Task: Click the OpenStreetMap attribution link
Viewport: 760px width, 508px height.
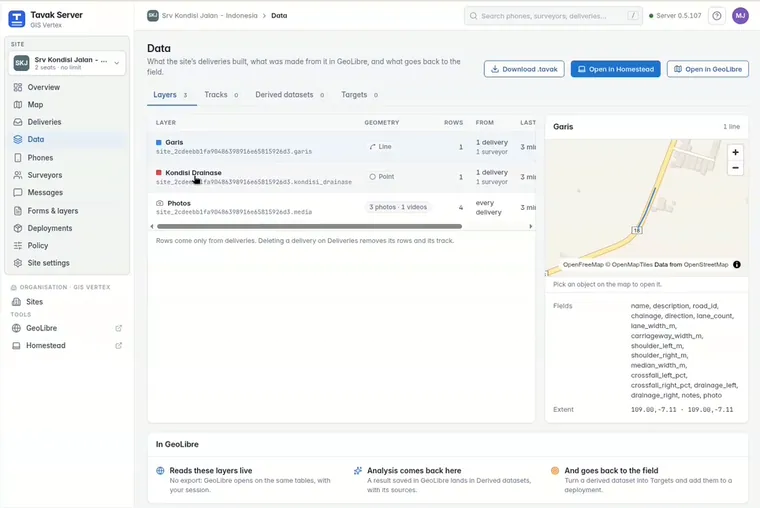Action: pyautogui.click(x=706, y=265)
